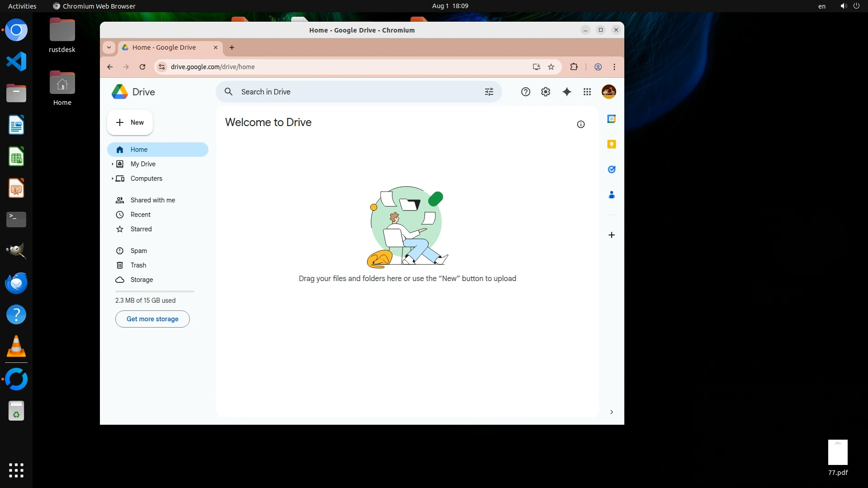Open Google apps grid launcher
This screenshot has height=488, width=868.
(x=587, y=92)
